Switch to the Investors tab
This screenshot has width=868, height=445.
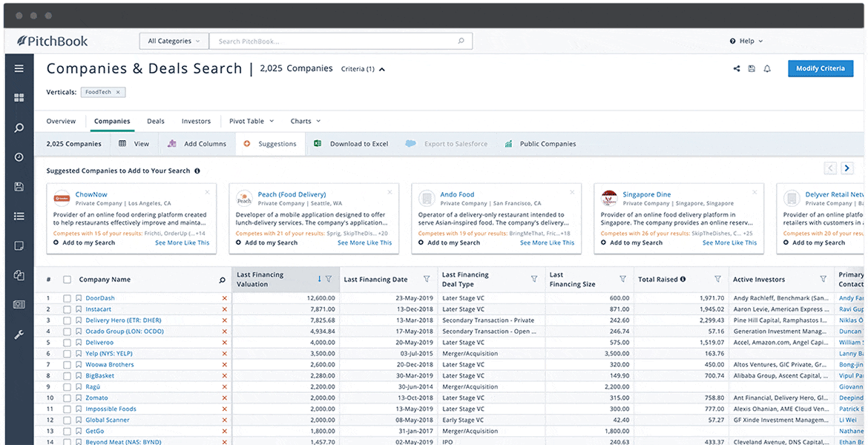point(196,121)
